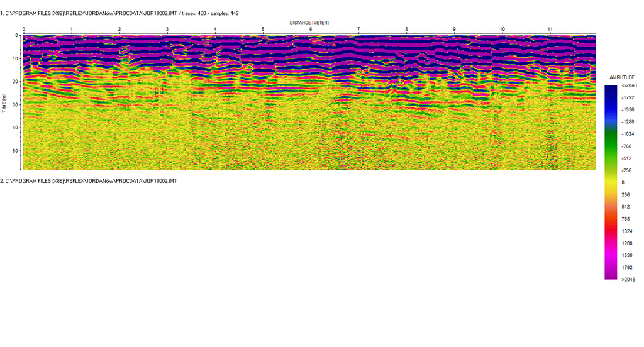This screenshot has width=644, height=347.
Task: Click the AMPLITUDE legend title
Action: pos(622,77)
